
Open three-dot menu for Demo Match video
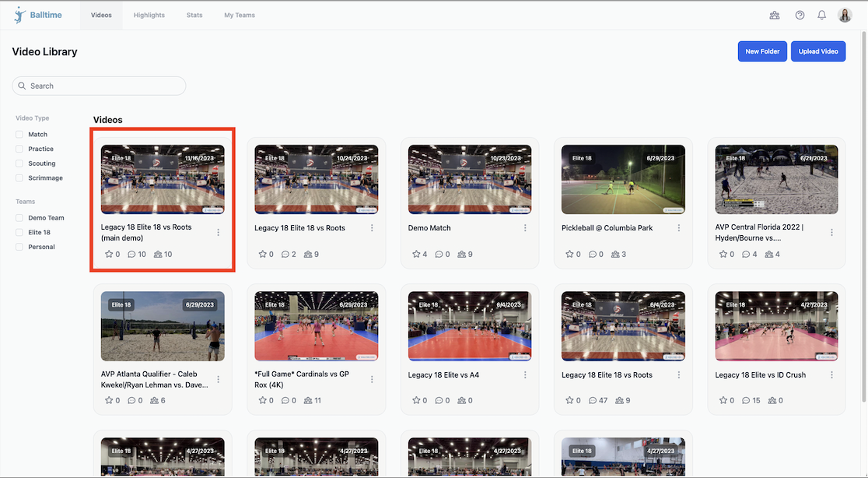[x=525, y=228]
